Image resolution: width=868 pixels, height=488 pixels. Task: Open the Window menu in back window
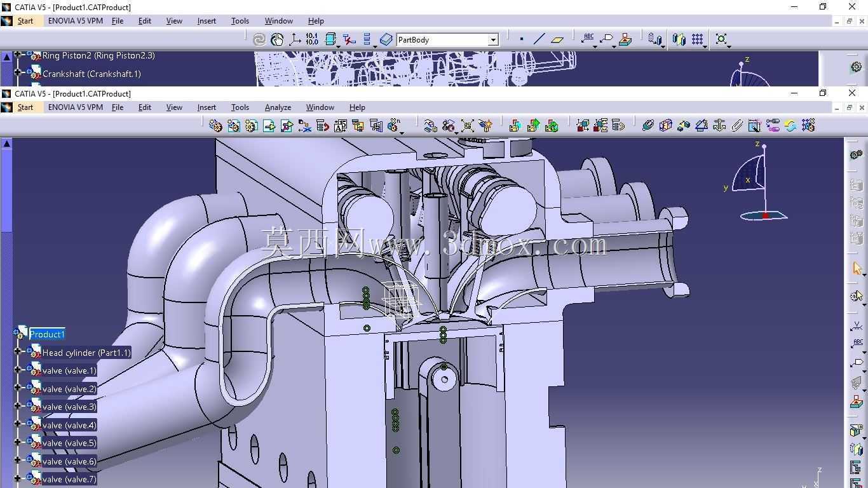pyautogui.click(x=279, y=21)
